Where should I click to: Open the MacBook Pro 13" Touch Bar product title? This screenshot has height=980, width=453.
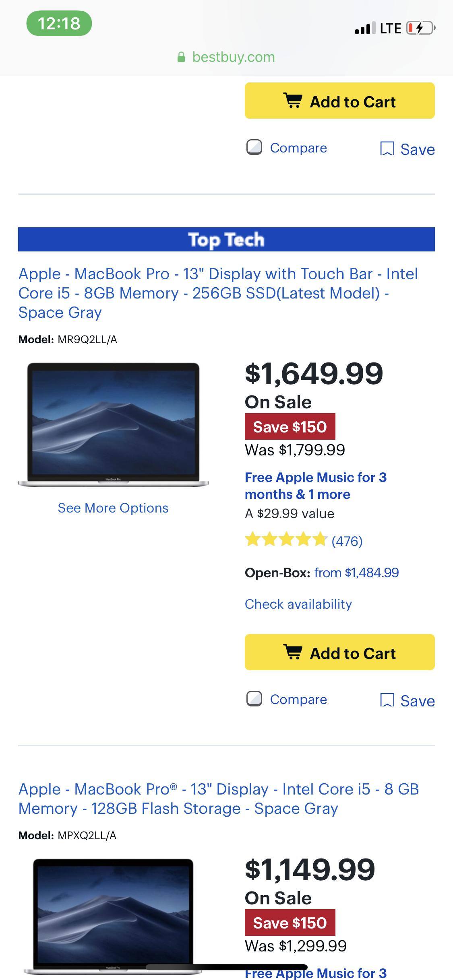pyautogui.click(x=218, y=293)
